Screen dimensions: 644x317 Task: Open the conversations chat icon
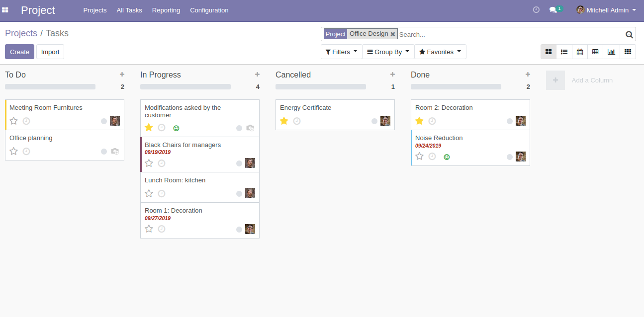(553, 10)
